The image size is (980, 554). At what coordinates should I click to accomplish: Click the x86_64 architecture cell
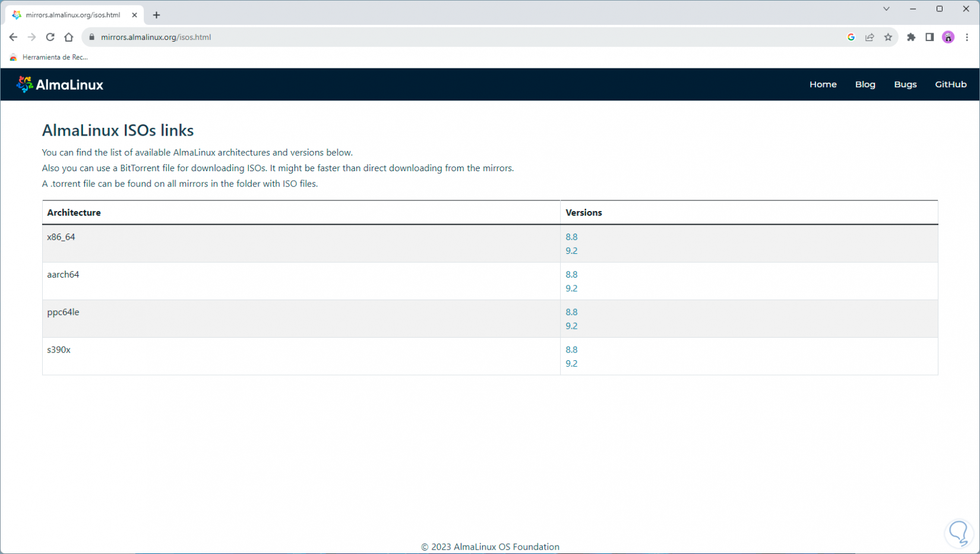301,244
